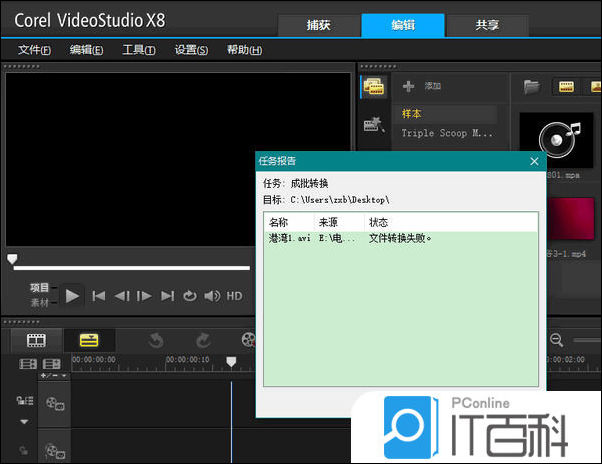Switch to Storyboard view

pyautogui.click(x=37, y=341)
